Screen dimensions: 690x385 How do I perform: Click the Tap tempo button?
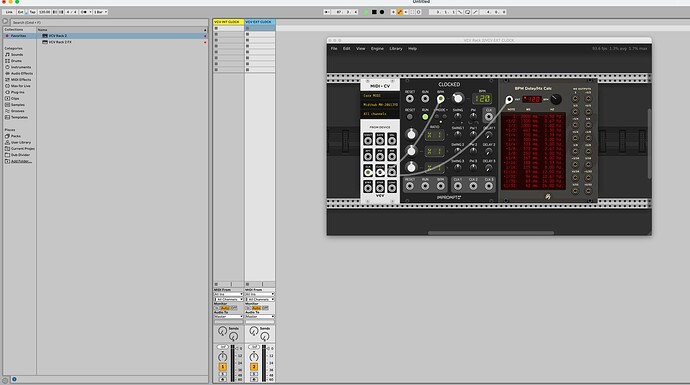[x=32, y=12]
